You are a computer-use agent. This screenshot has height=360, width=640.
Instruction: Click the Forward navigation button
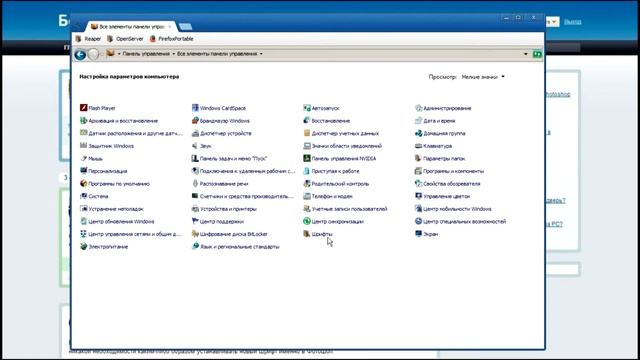[94, 54]
